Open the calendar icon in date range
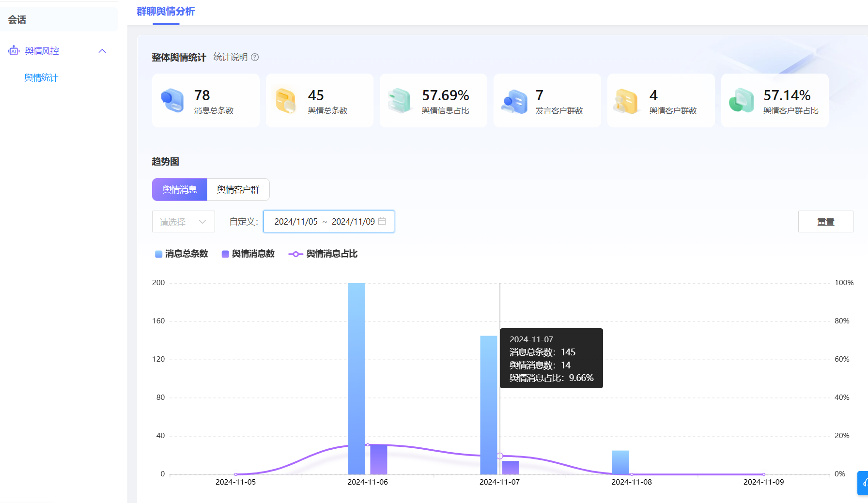868x503 pixels. point(382,221)
